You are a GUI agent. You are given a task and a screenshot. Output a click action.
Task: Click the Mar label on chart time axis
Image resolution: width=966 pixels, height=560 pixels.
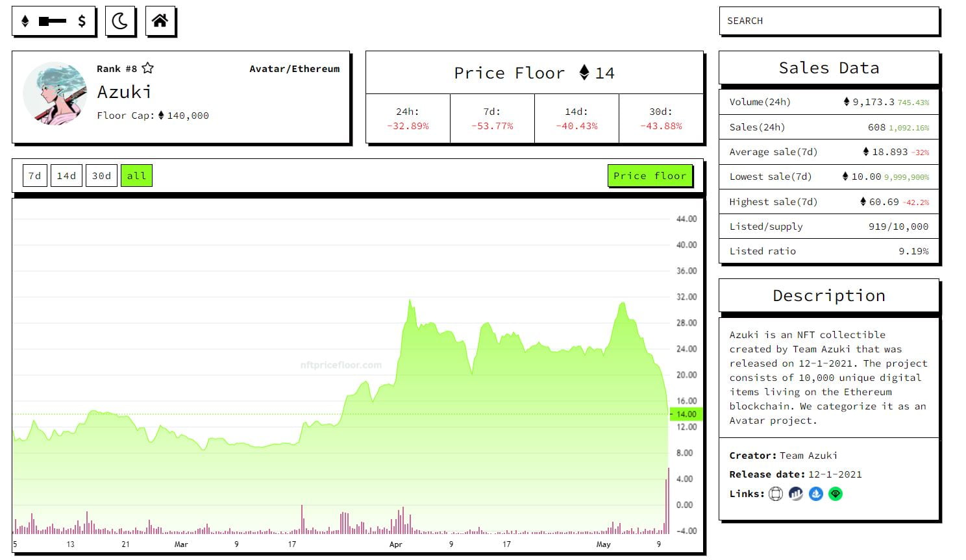pyautogui.click(x=181, y=544)
